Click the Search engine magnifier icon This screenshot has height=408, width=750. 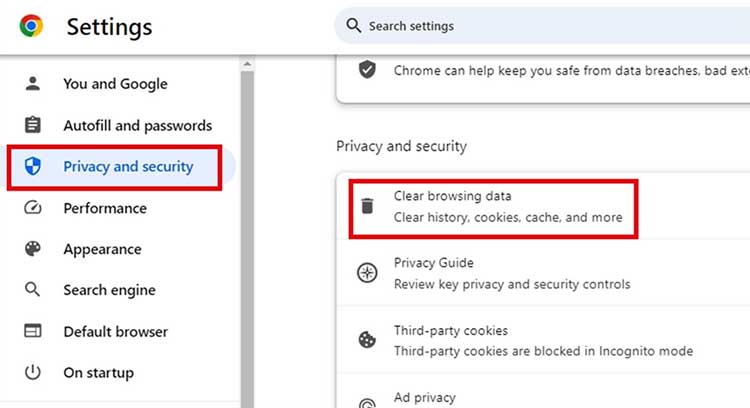click(33, 289)
